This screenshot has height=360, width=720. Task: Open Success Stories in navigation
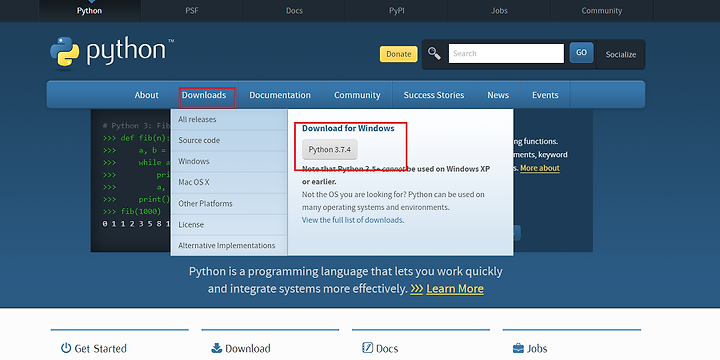tap(434, 95)
